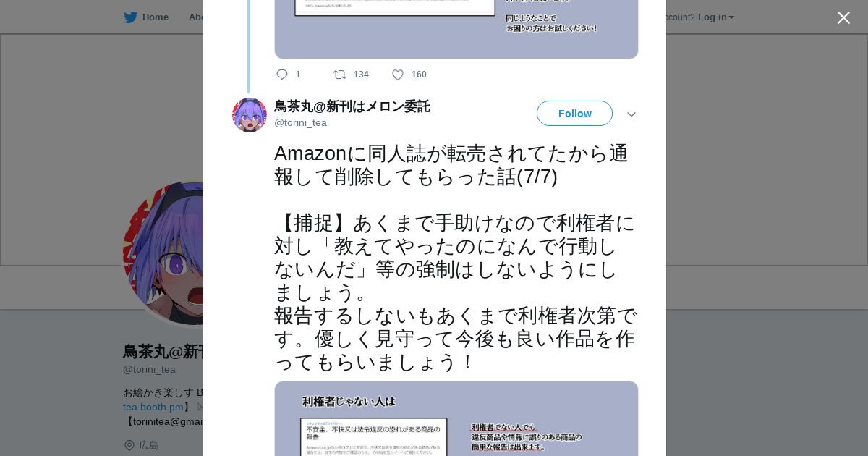Click the 134 retweet count
868x456 pixels.
361,75
